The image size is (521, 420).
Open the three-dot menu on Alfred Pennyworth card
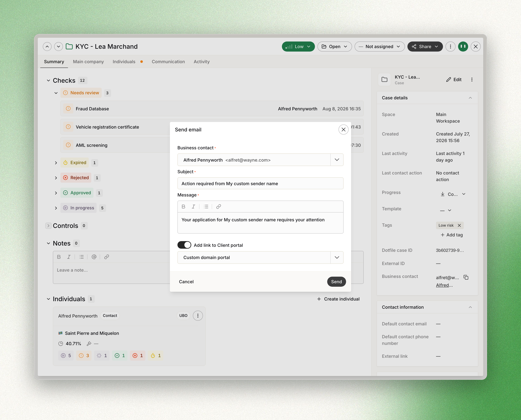click(198, 315)
